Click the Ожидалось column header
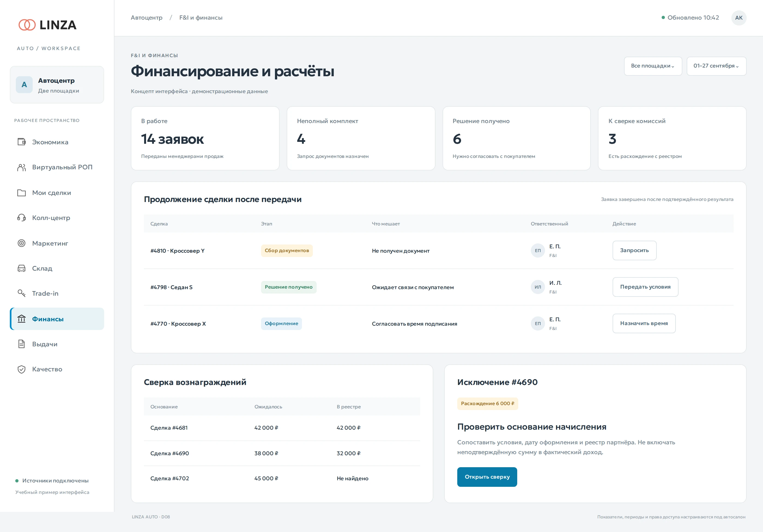Screen dimensions: 763x532 (268, 407)
